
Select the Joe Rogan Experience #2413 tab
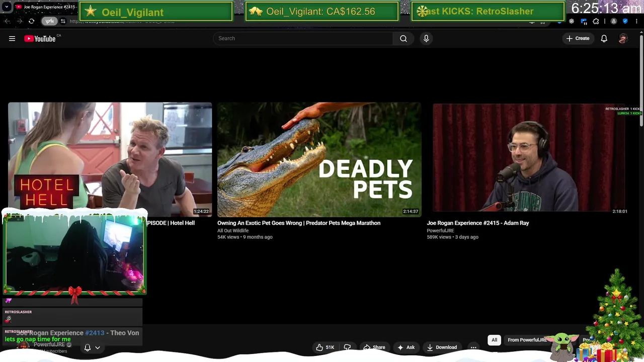click(46, 7)
